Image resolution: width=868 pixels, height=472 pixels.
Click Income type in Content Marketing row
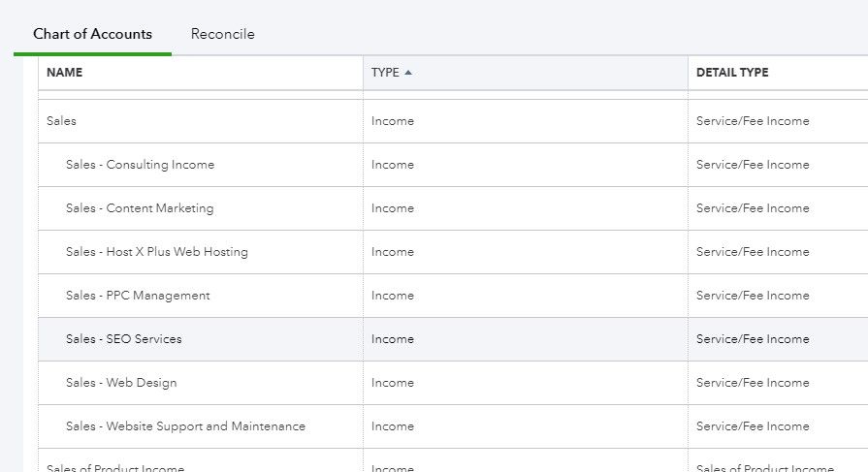[393, 208]
